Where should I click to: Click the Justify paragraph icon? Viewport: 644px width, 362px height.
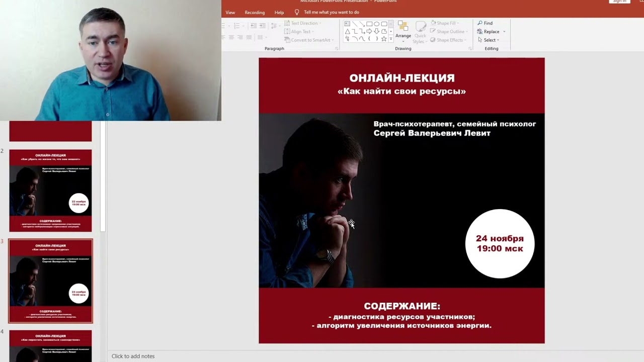click(x=249, y=37)
